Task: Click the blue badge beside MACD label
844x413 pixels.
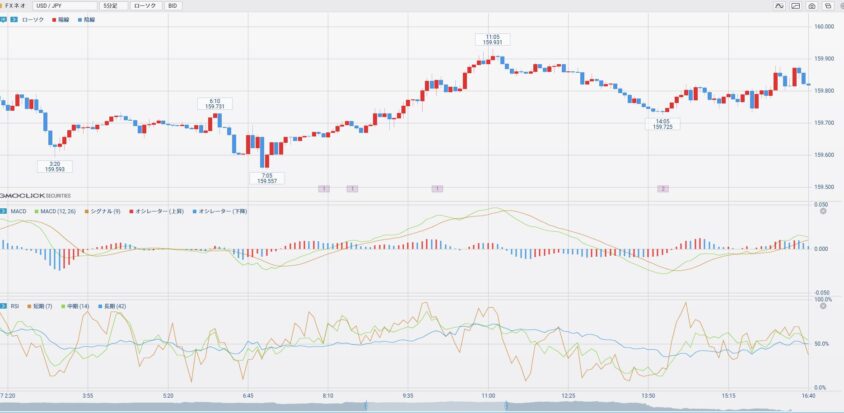Action: click(x=3, y=211)
